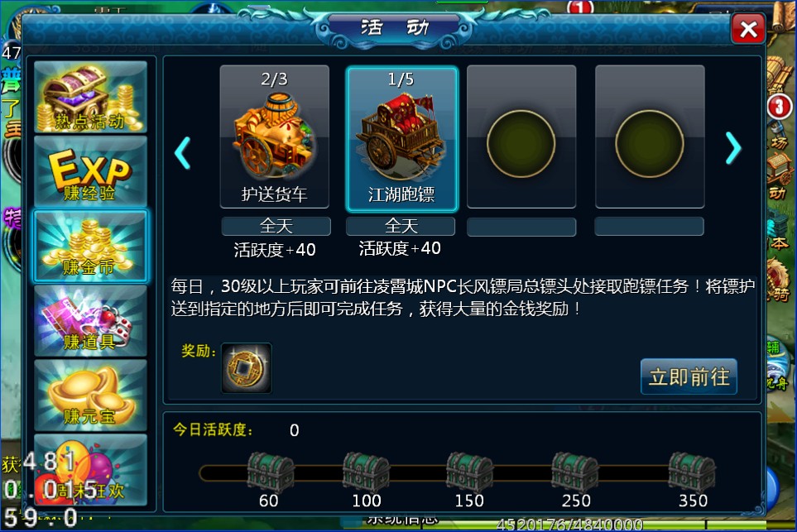Choose the 赚元宝 gold ingot category
Viewport: 797px width, 532px height.
pyautogui.click(x=90, y=395)
